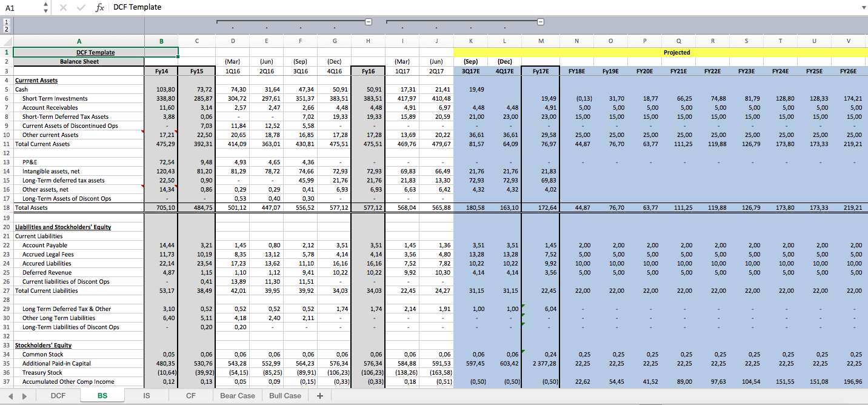
Task: Select cell with value 174,21
Action: [848, 98]
